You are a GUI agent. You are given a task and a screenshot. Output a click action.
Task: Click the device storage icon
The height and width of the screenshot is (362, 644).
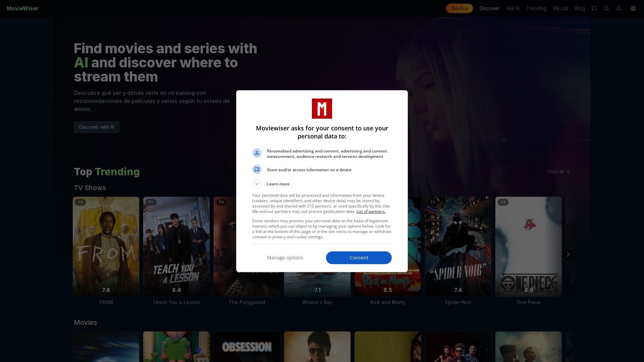[x=257, y=169]
